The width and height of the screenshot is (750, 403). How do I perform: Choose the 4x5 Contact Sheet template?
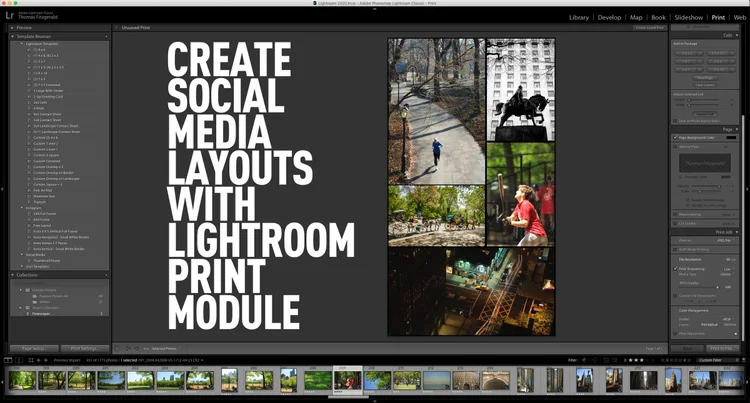pos(47,114)
